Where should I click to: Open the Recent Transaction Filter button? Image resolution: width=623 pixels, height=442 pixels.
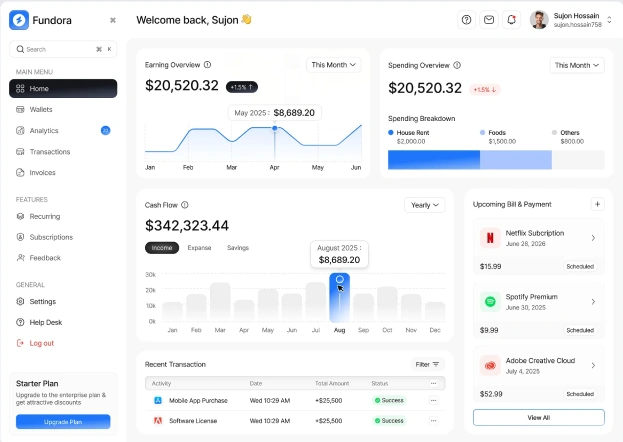(x=428, y=364)
